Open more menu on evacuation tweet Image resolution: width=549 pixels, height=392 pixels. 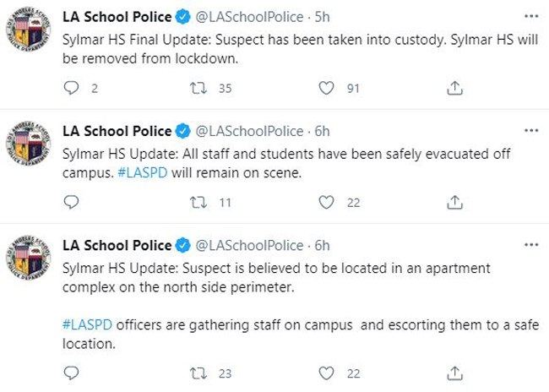pyautogui.click(x=531, y=130)
